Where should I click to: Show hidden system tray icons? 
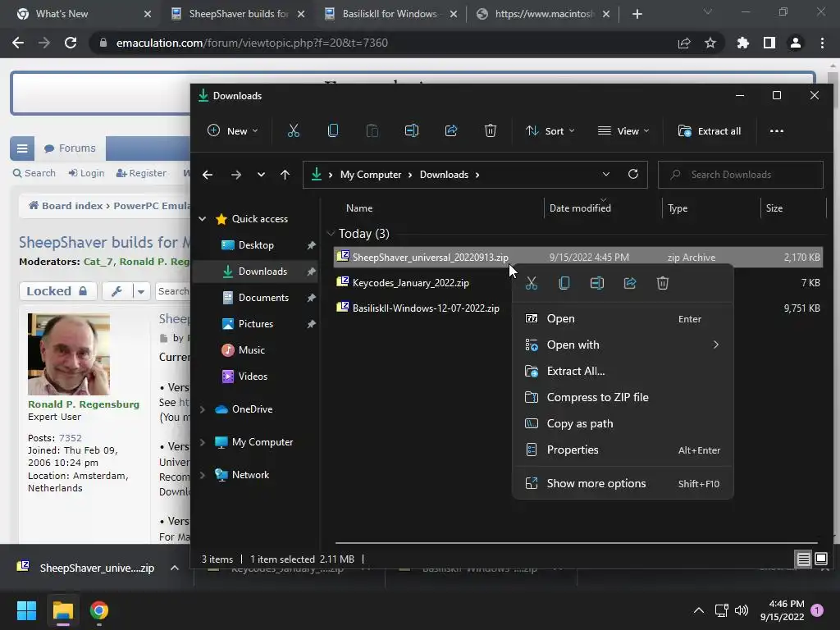pos(699,610)
